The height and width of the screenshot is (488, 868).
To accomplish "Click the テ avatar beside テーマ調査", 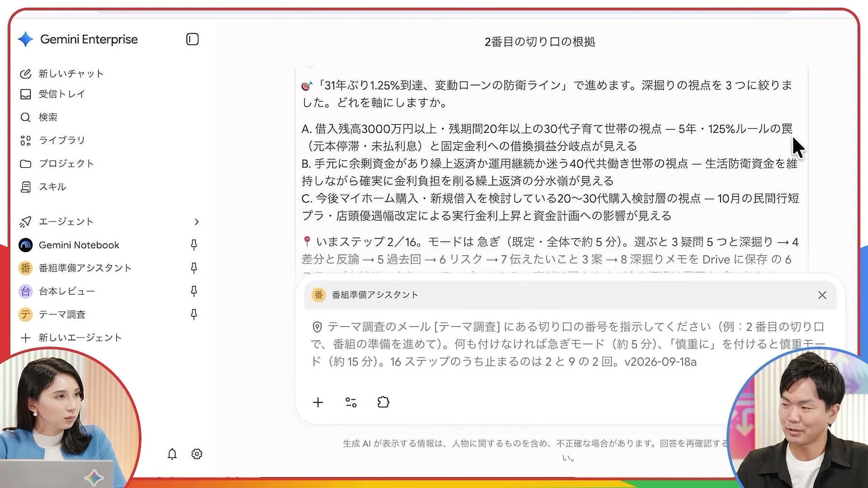I will tap(25, 314).
